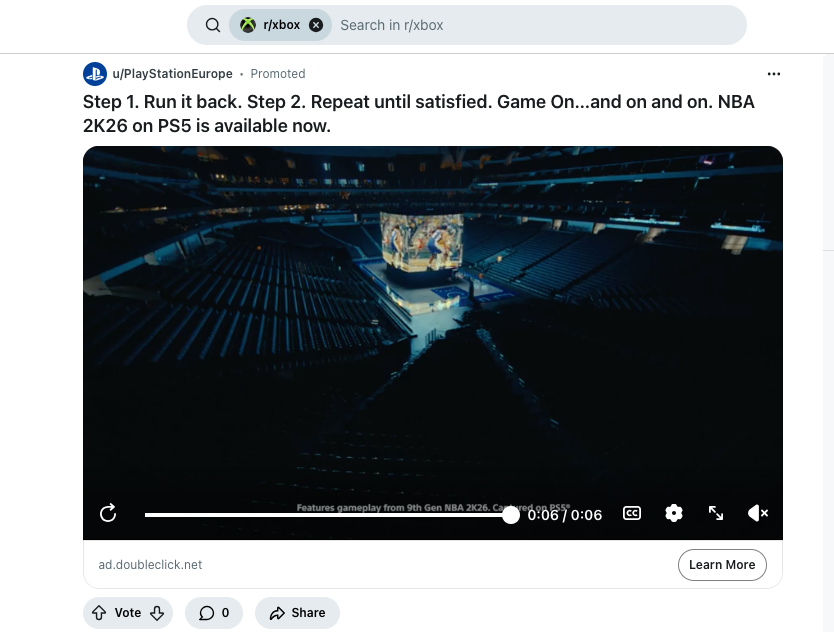Click the search magnifying glass icon
Image resolution: width=834 pixels, height=632 pixels.
pos(211,24)
